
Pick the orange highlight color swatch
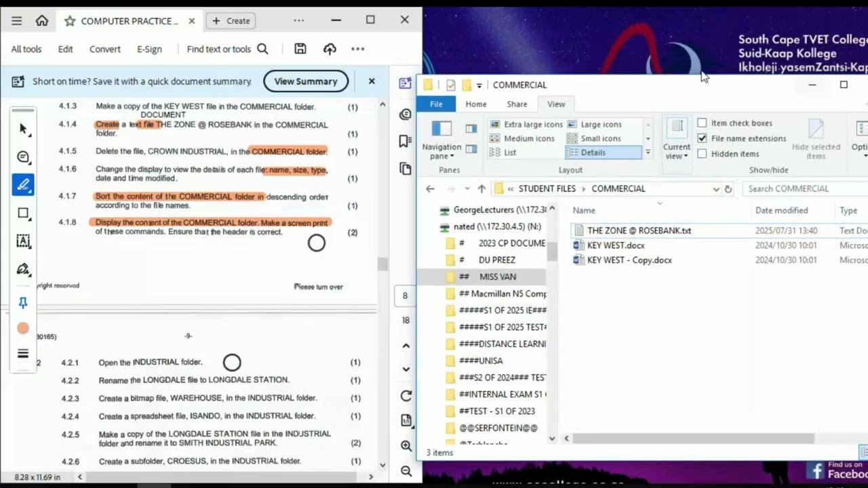pyautogui.click(x=23, y=329)
